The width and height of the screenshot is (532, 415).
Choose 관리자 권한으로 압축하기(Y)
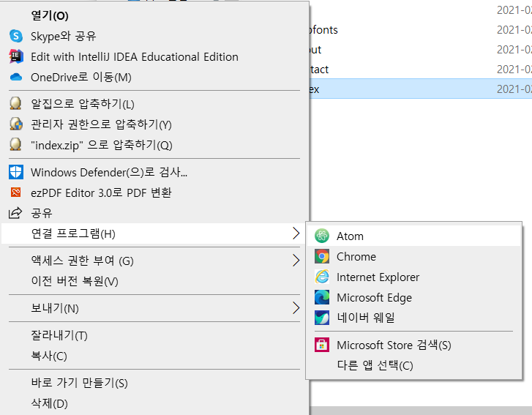(154, 124)
